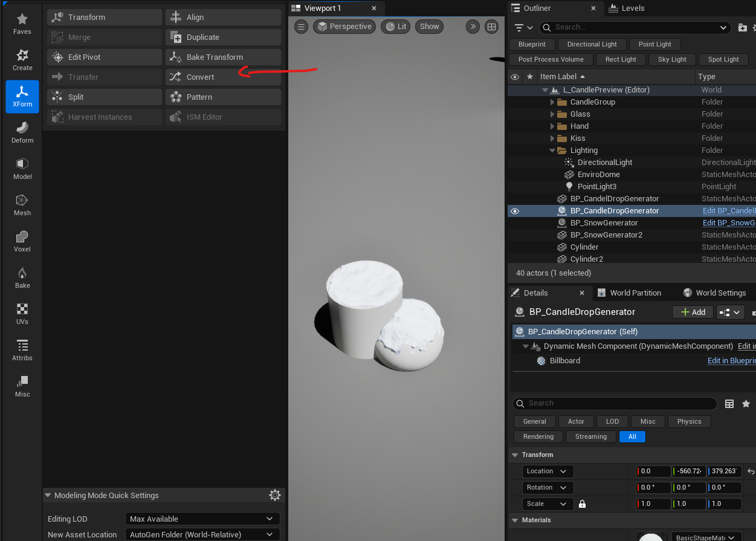Image resolution: width=756 pixels, height=541 pixels.
Task: Toggle the Lit viewport mode
Action: 395,26
